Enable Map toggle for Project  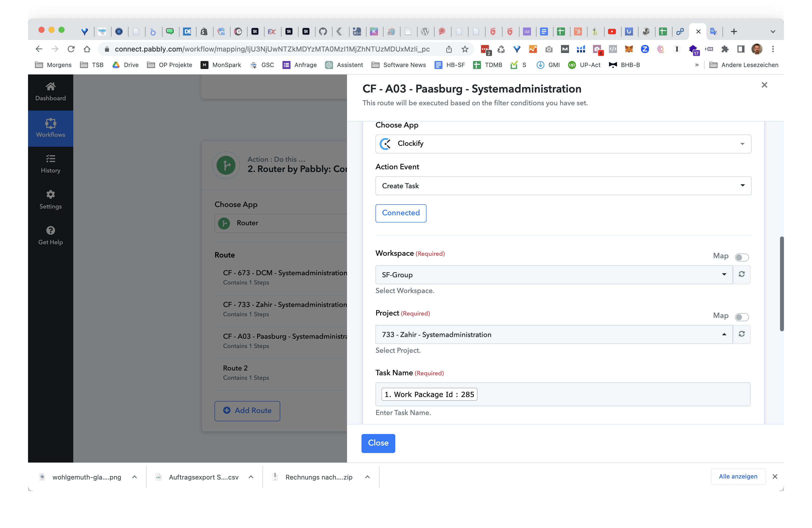[742, 317]
